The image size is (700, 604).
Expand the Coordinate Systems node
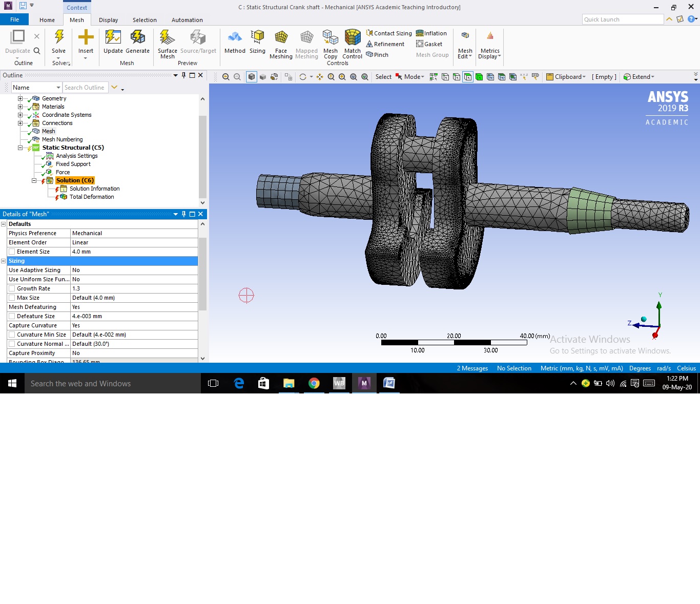coord(20,115)
